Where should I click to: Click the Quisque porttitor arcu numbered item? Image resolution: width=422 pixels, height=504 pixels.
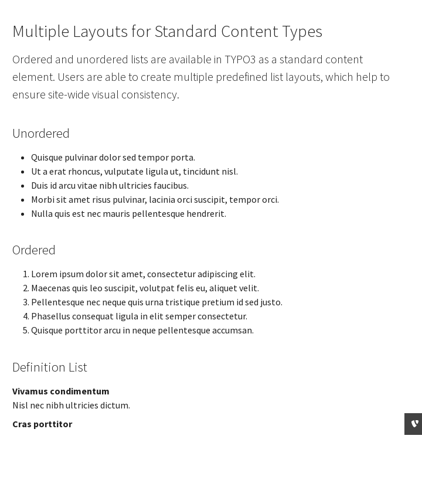click(142, 330)
